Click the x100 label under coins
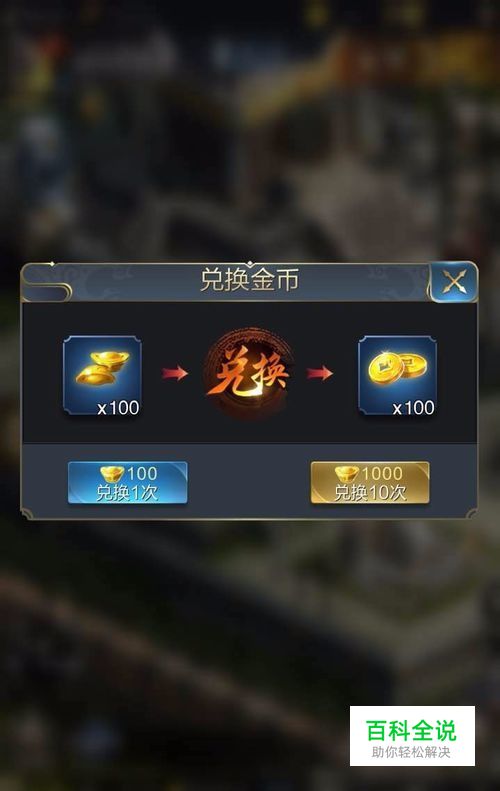This screenshot has width=500, height=791. pyautogui.click(x=414, y=408)
